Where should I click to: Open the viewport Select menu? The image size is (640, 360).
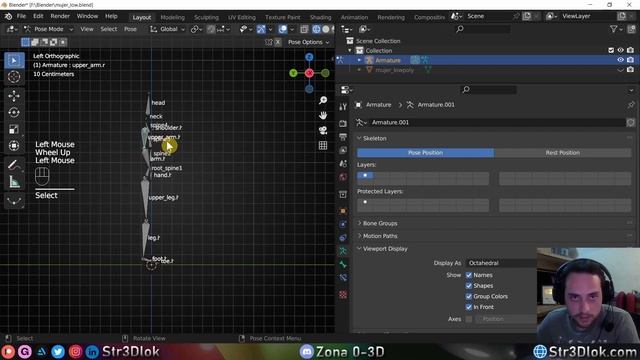109,29
